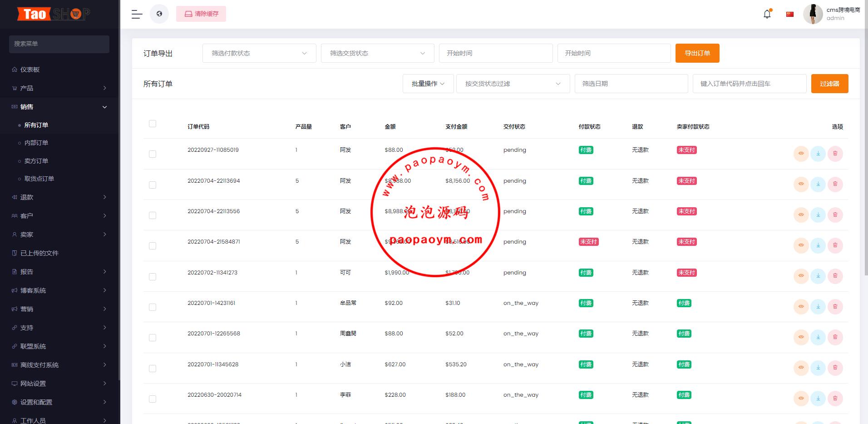Click the hamburger menu toggle icon

137,14
